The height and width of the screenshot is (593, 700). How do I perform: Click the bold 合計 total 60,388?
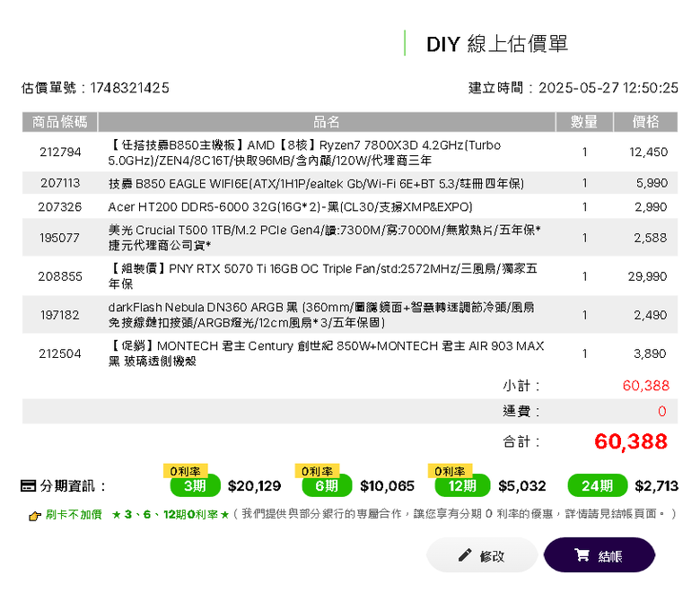pyautogui.click(x=631, y=441)
